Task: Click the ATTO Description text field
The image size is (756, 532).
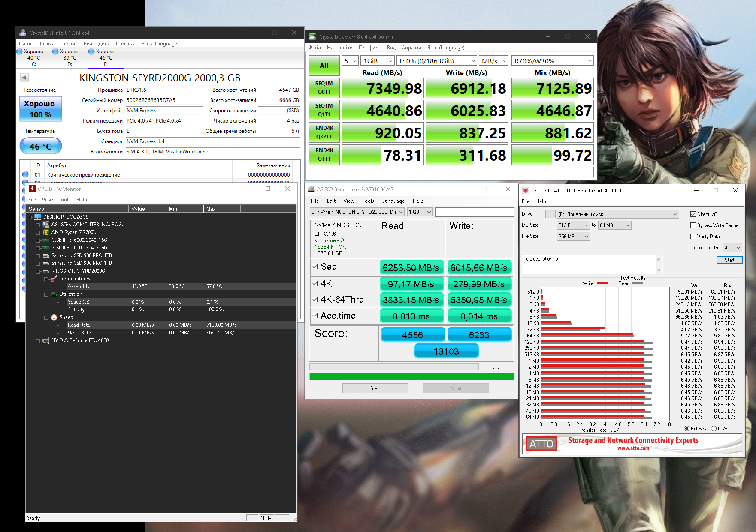Action: 589,264
